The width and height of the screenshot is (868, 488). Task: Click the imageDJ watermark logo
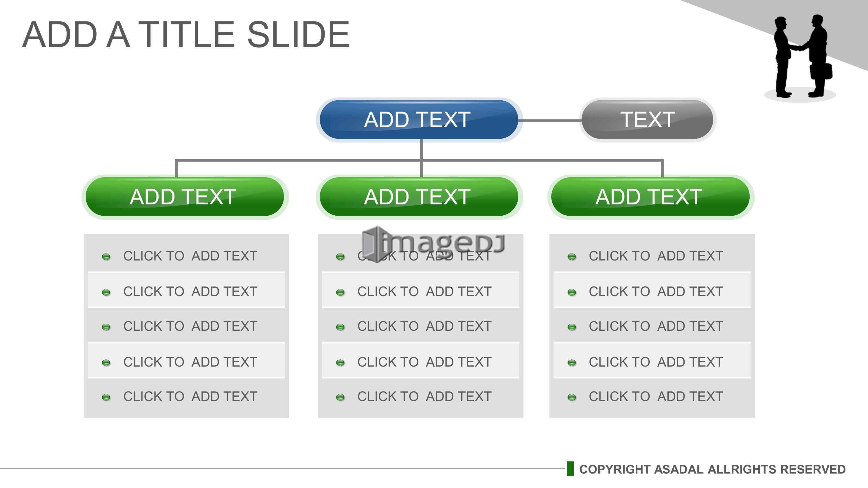coord(434,243)
